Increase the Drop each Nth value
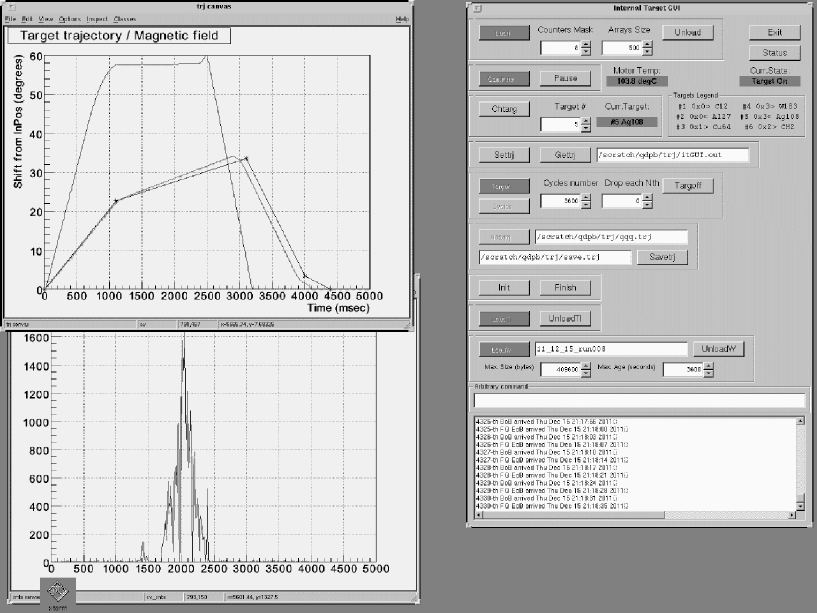The image size is (817, 613). coord(649,197)
